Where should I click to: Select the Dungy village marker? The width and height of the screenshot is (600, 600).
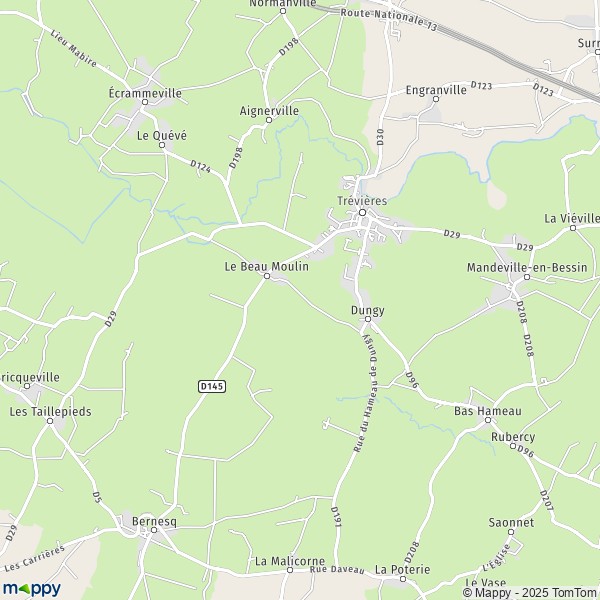pos(368,319)
